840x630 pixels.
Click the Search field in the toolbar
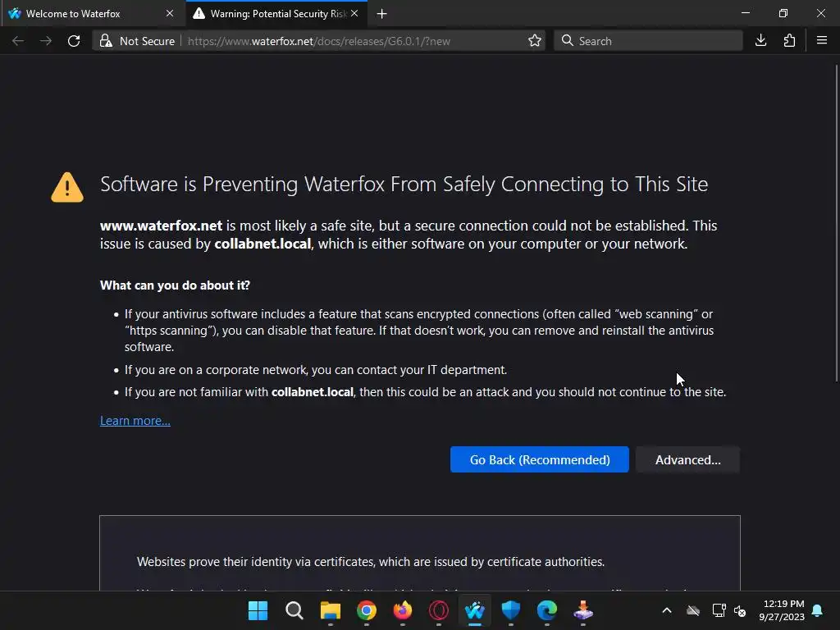click(x=648, y=41)
